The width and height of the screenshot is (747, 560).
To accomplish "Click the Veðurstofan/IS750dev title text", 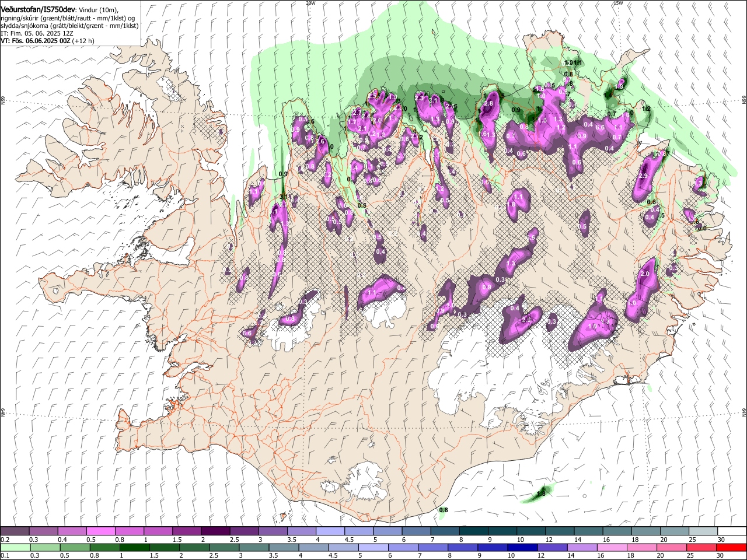I will click(38, 9).
